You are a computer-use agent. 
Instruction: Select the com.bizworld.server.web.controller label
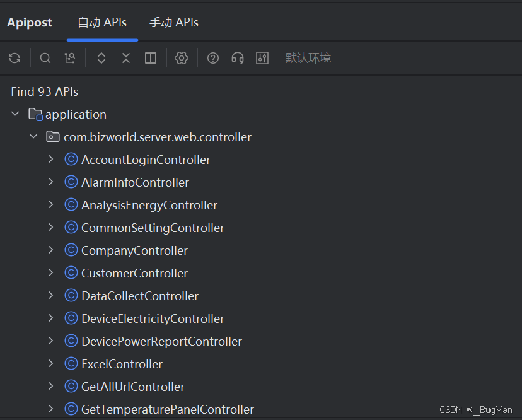tap(158, 137)
